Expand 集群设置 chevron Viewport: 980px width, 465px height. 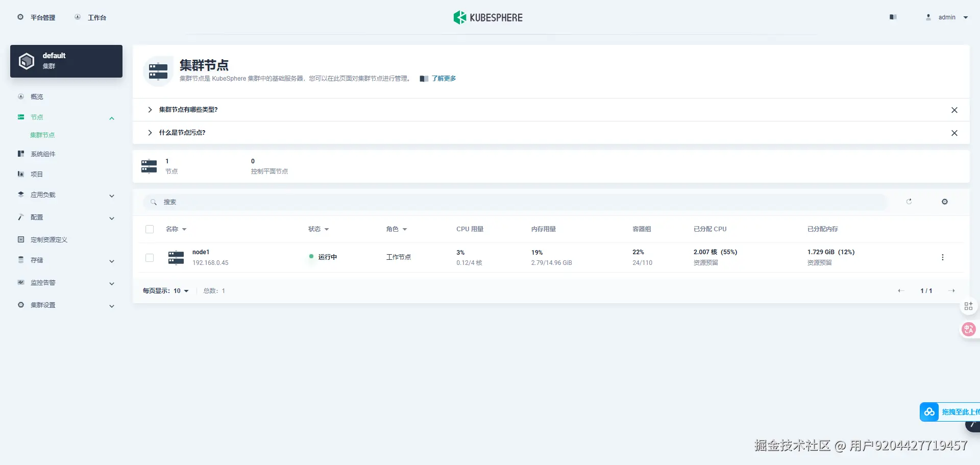coord(112,306)
